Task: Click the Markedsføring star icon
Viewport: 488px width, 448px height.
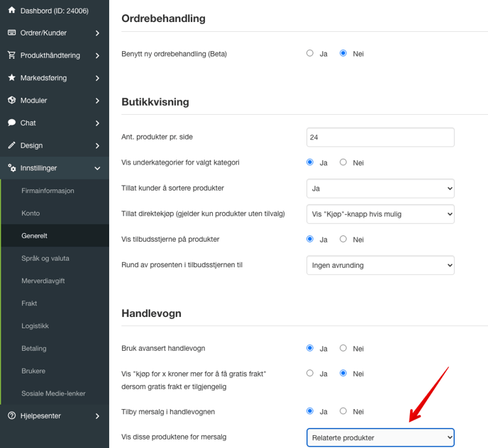Action: (x=12, y=77)
